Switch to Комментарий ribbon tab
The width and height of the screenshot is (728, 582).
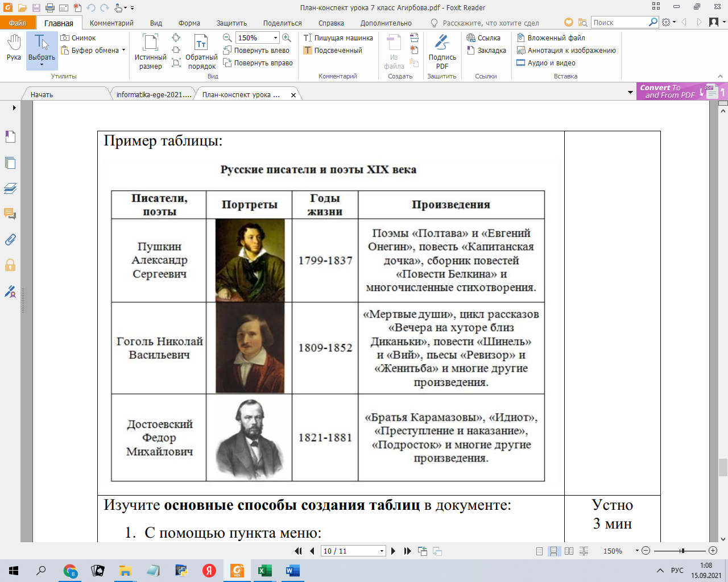111,23
